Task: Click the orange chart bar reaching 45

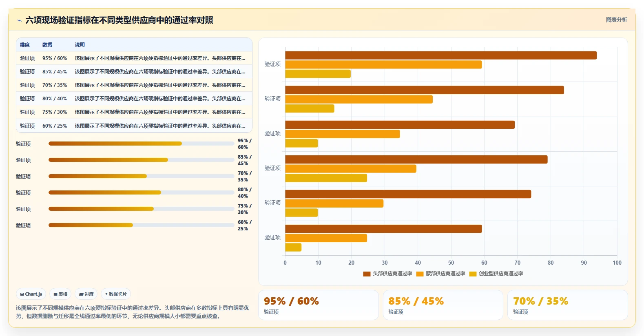Action: (x=359, y=99)
